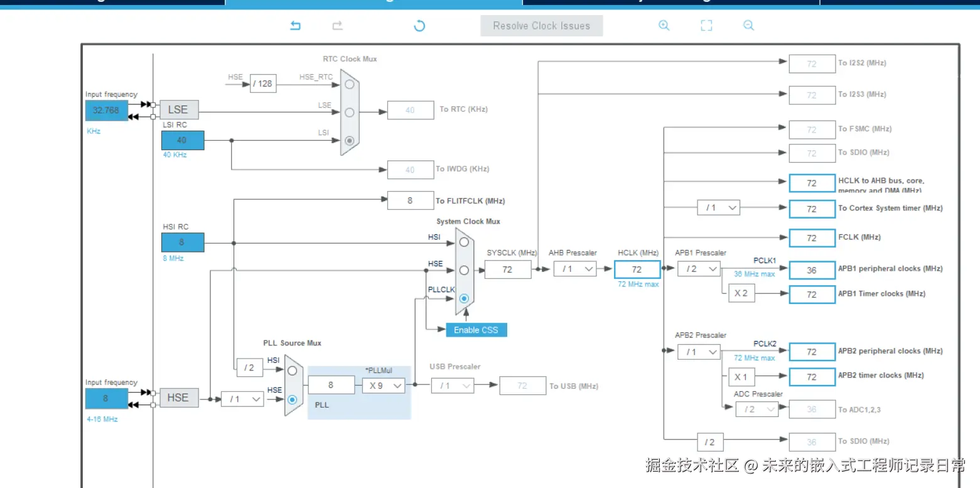Screen dimensions: 980x488
Task: Click the To RTC (KHz) 40 value box
Action: [411, 110]
